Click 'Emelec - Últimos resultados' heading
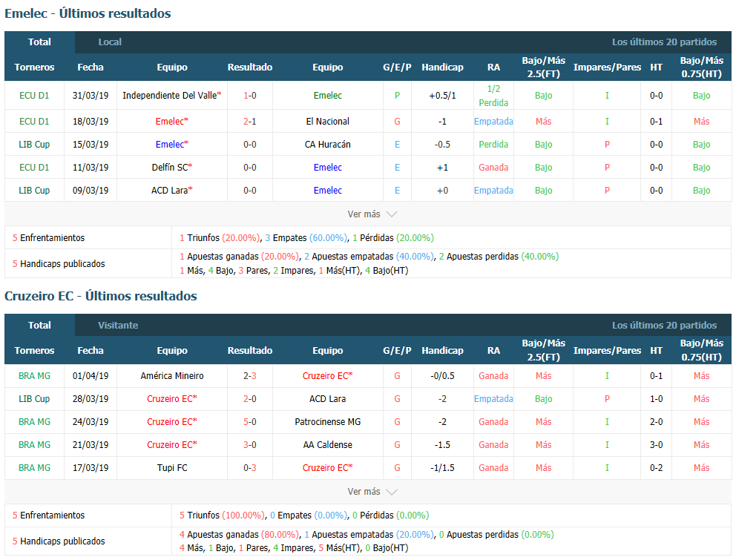The height and width of the screenshot is (560, 736). coord(88,13)
